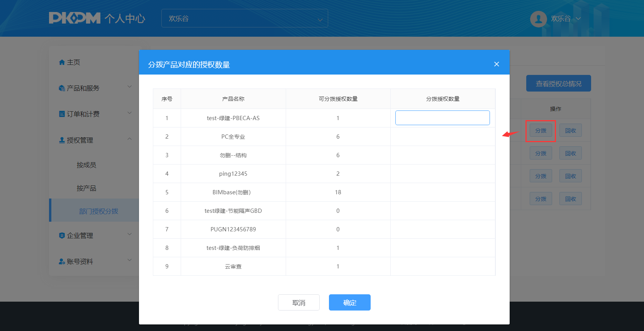This screenshot has width=644, height=331.
Task: Click the 企业管理 shield icon
Action: tap(62, 236)
